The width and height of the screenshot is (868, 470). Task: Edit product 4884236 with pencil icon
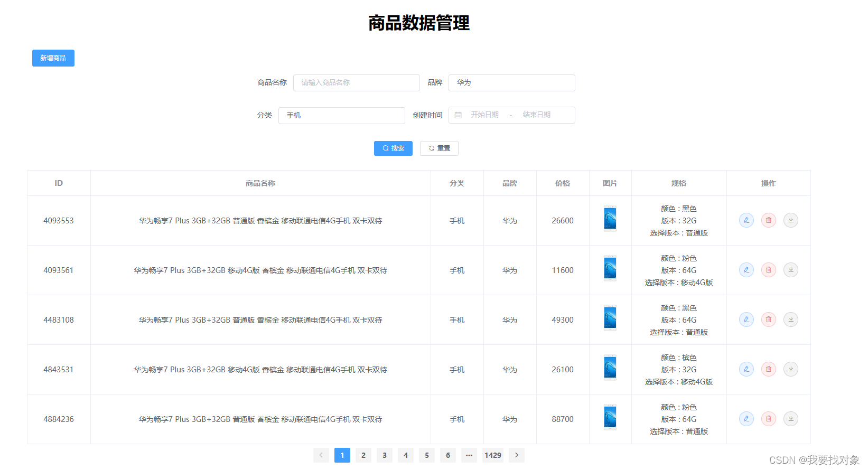[x=746, y=419]
